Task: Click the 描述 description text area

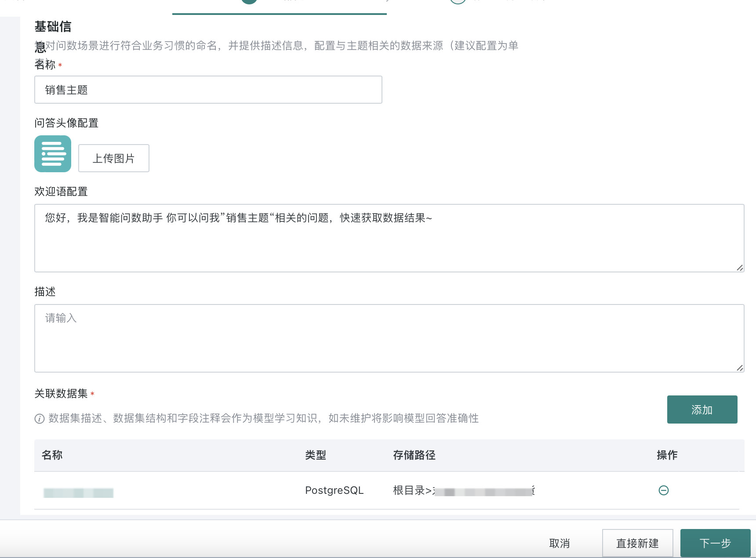Action: pyautogui.click(x=389, y=338)
